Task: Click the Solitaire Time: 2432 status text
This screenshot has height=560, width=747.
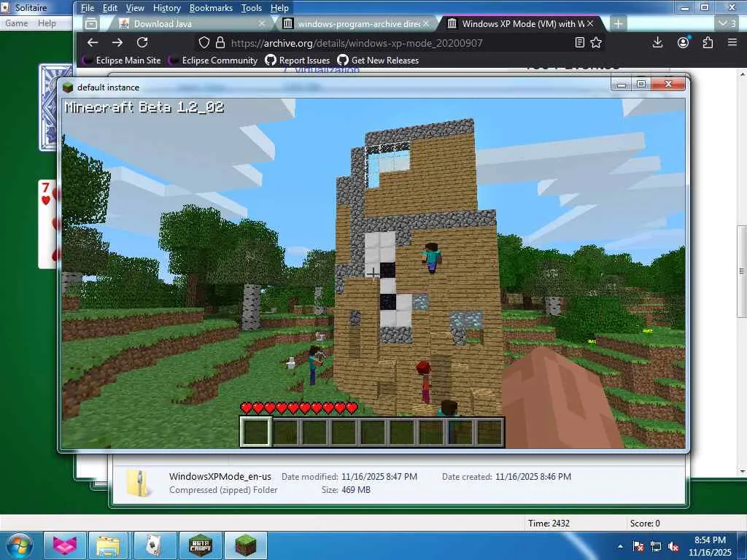Action: pos(549,524)
